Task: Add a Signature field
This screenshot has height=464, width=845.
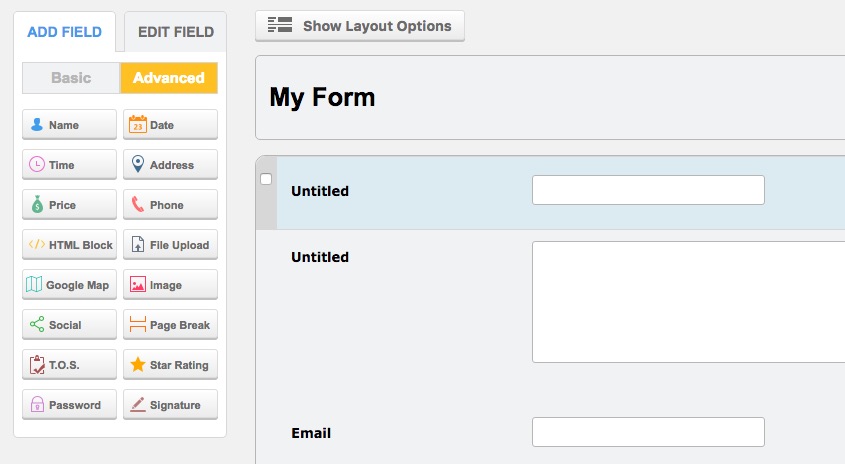Action: (170, 405)
